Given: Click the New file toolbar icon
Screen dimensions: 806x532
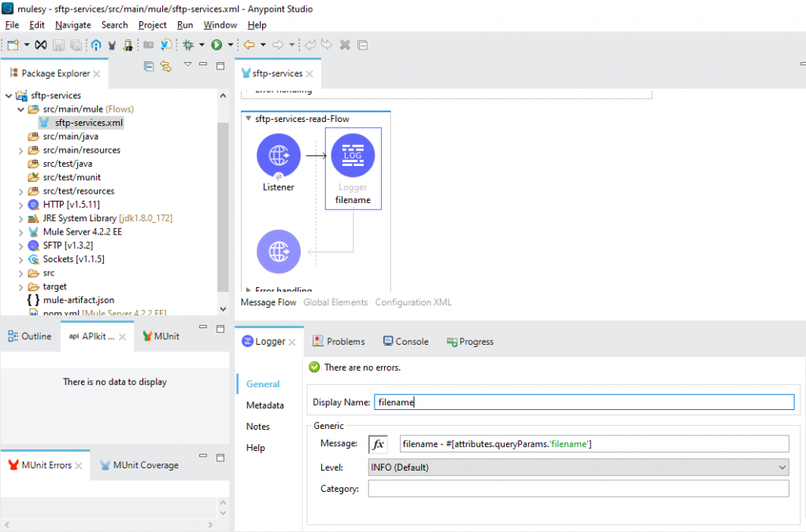Looking at the screenshot, I should (13, 46).
